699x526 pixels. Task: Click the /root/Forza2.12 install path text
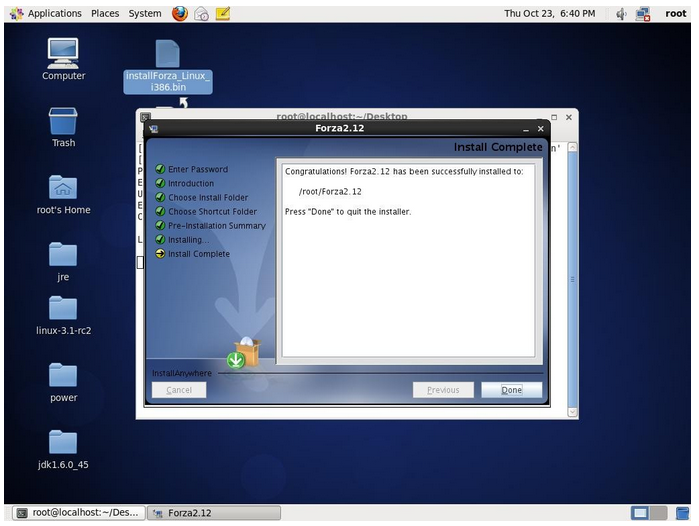point(330,192)
